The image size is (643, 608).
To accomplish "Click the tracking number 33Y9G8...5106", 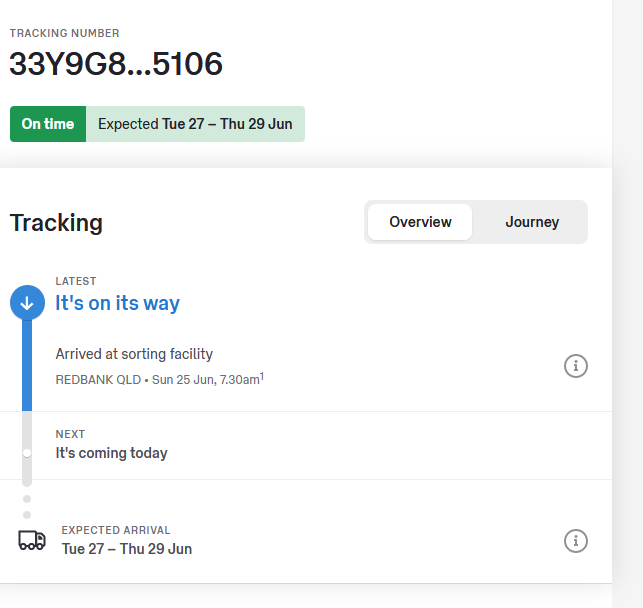I will [116, 64].
